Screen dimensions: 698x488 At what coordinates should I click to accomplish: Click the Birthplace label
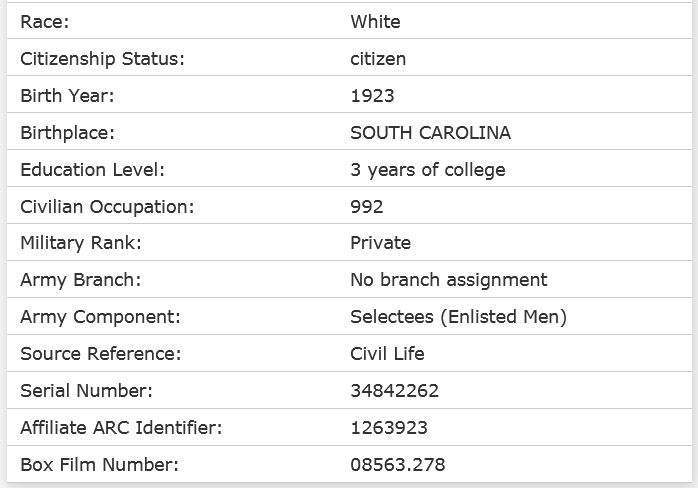pyautogui.click(x=67, y=133)
